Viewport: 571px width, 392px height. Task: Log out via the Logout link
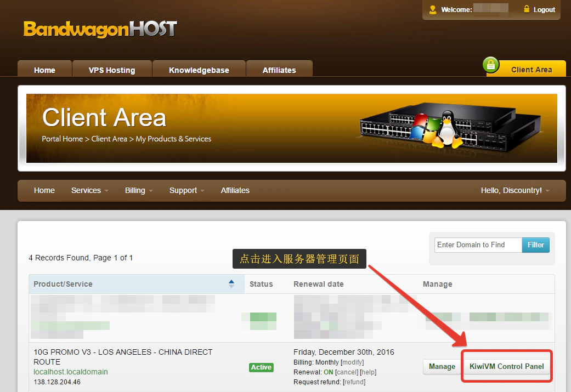pyautogui.click(x=544, y=10)
